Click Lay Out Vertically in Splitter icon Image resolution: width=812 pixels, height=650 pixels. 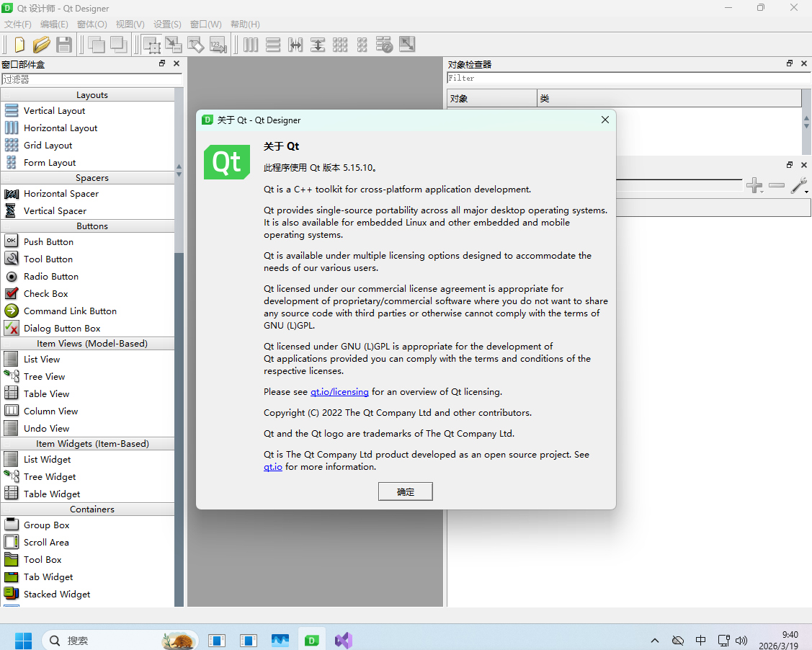click(x=318, y=45)
